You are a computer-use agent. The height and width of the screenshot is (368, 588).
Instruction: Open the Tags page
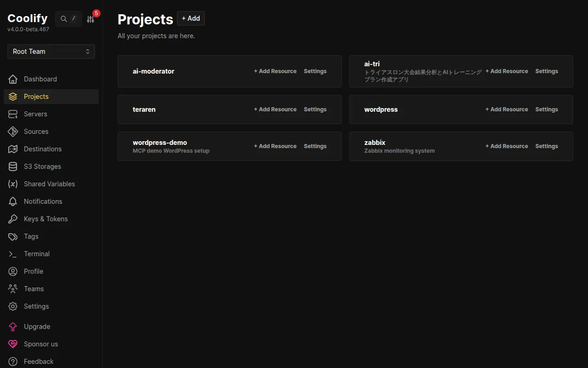pyautogui.click(x=31, y=236)
